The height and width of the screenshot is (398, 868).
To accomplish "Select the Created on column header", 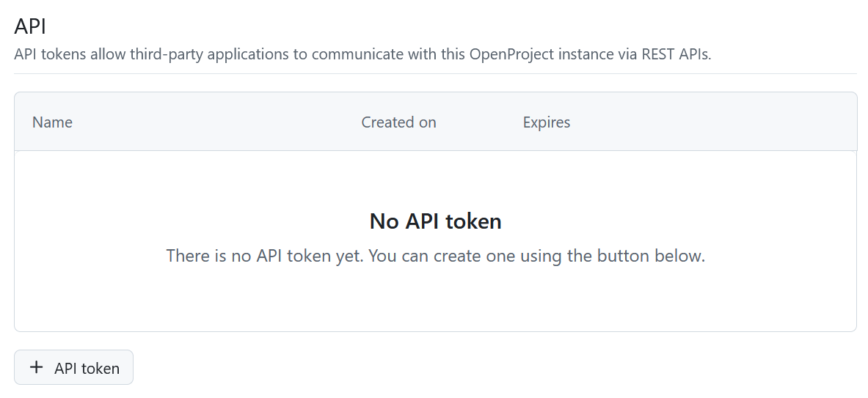I will 398,122.
